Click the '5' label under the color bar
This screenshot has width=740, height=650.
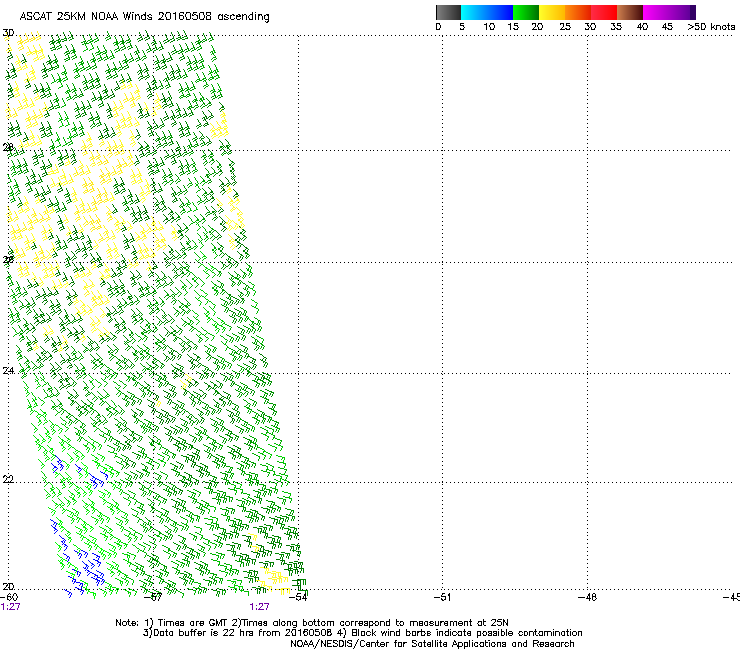[462, 27]
